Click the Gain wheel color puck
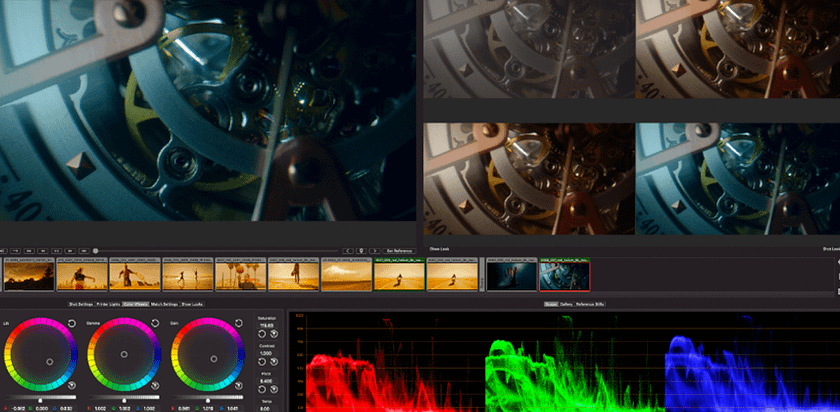The height and width of the screenshot is (412, 840). pos(214,359)
